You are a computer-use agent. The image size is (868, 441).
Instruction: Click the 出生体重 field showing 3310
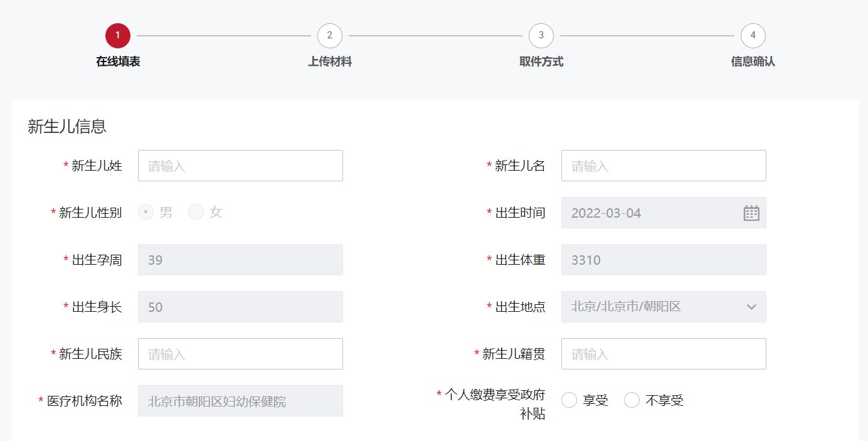tap(663, 260)
